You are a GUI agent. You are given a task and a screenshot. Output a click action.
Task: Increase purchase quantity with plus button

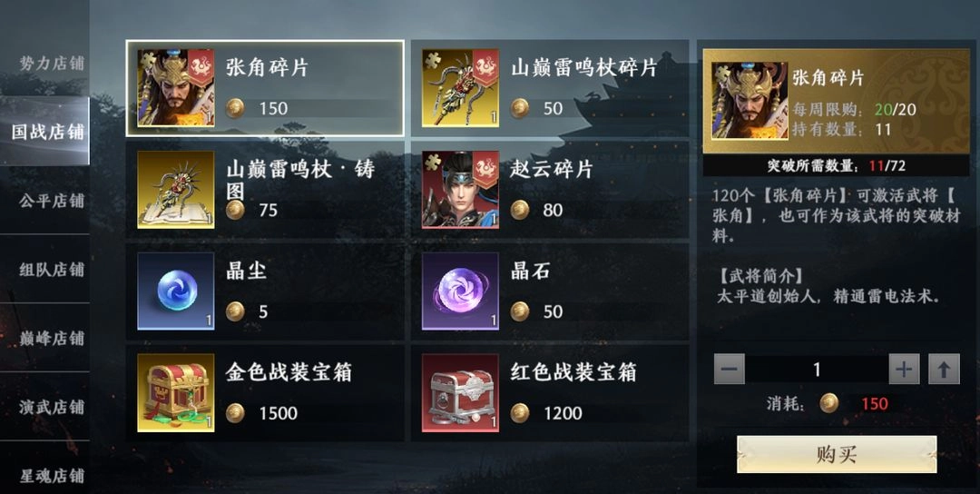tap(905, 369)
